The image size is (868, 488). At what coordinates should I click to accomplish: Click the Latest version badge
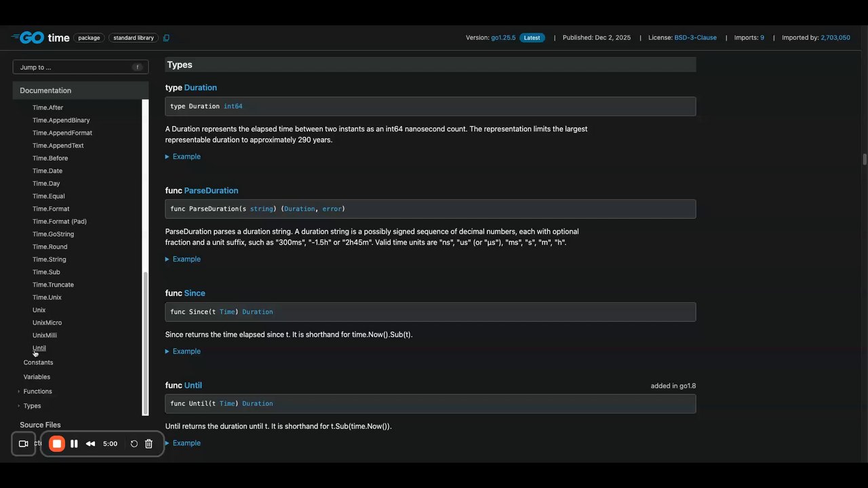[x=532, y=38]
